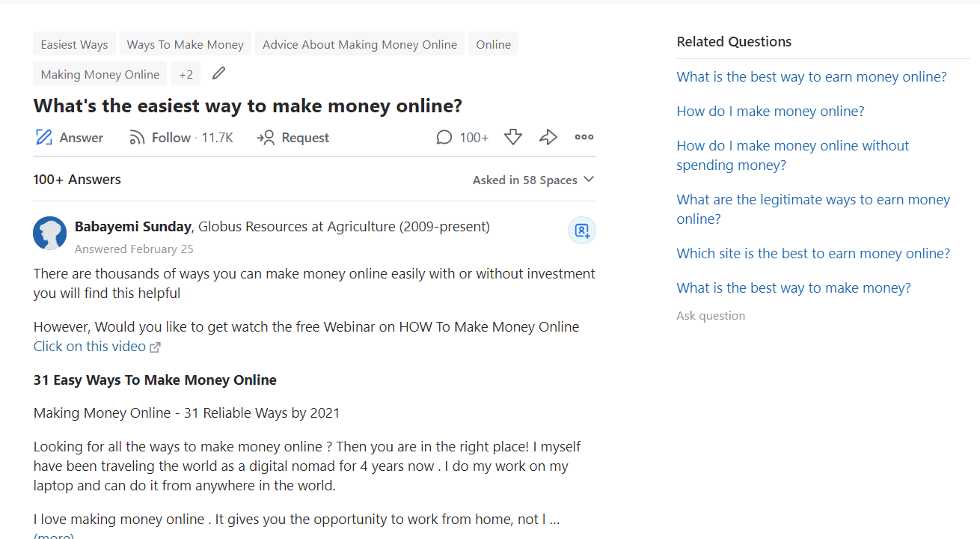Open Advice About Making Money Online tag
This screenshot has height=539, width=980.
click(360, 44)
